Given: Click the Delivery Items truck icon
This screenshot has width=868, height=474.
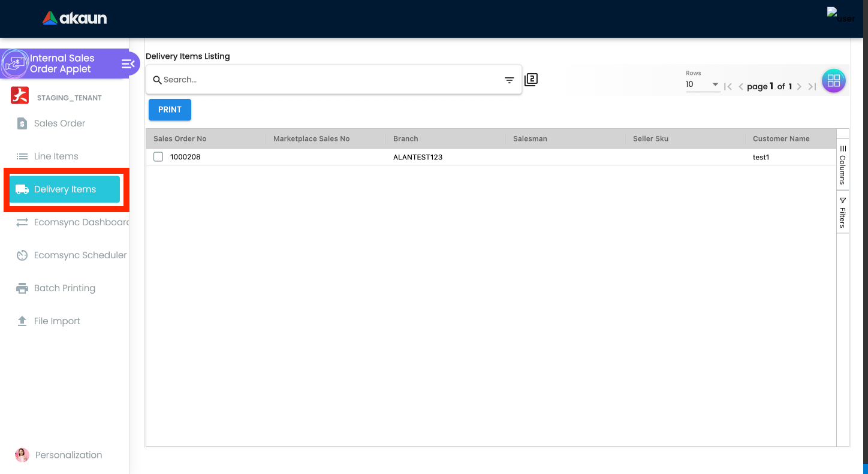Looking at the screenshot, I should (x=22, y=189).
